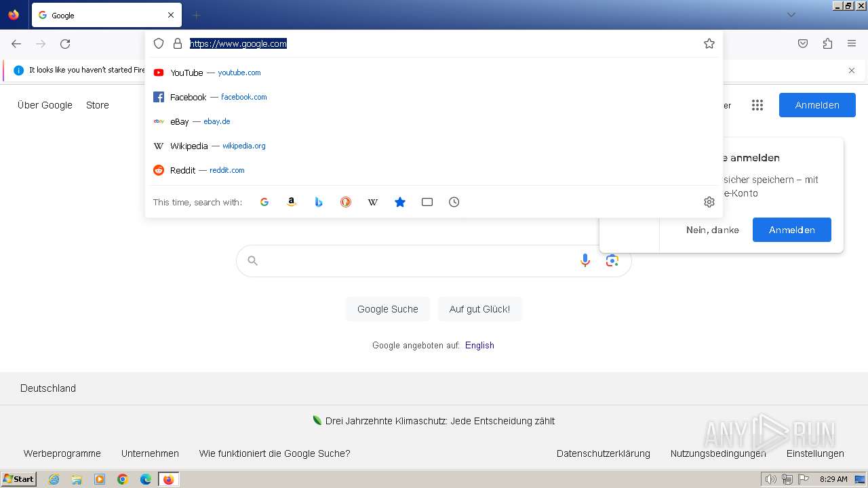Open the Google apps grid
Screen dimensions: 868x488
point(757,105)
